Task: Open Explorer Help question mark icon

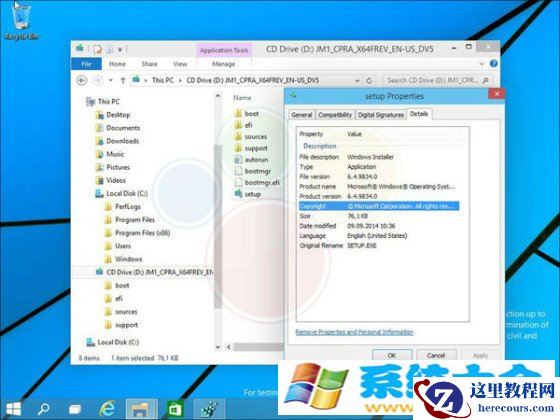Action: [x=494, y=64]
